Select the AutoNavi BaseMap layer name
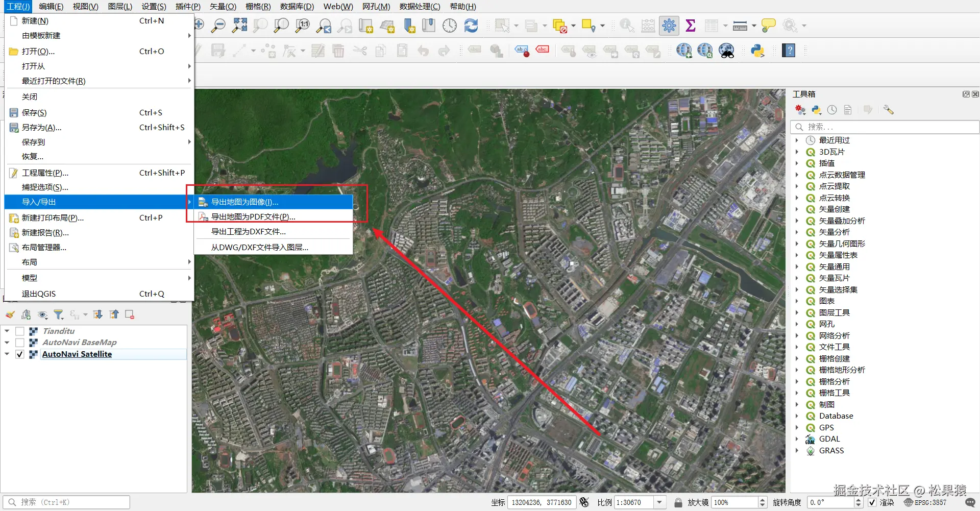980x511 pixels. pos(79,343)
